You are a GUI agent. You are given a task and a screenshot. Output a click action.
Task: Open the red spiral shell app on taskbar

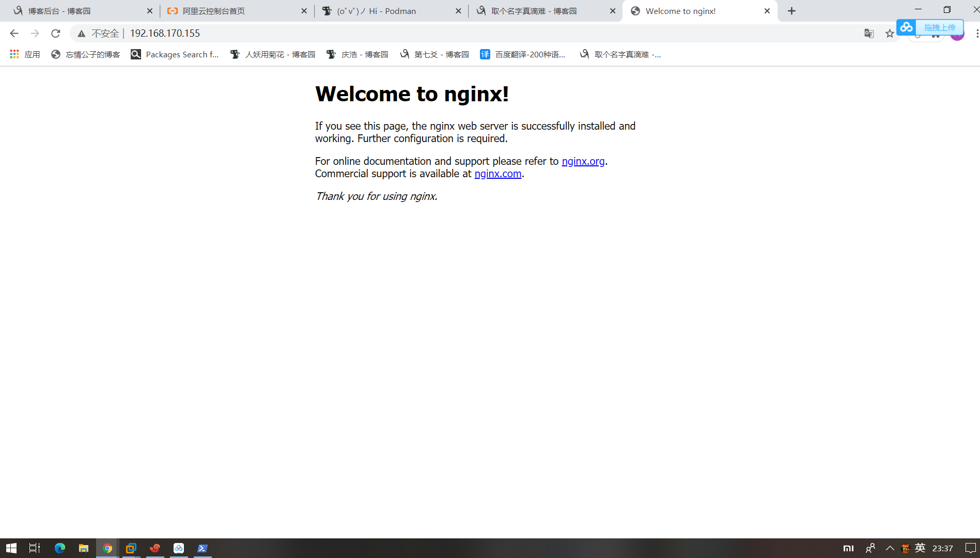tap(155, 548)
